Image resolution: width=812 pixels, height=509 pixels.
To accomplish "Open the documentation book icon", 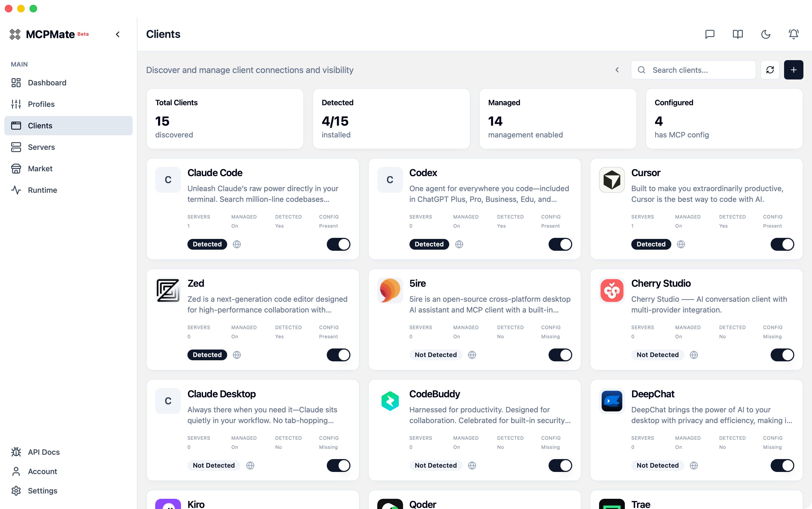I will (738, 34).
